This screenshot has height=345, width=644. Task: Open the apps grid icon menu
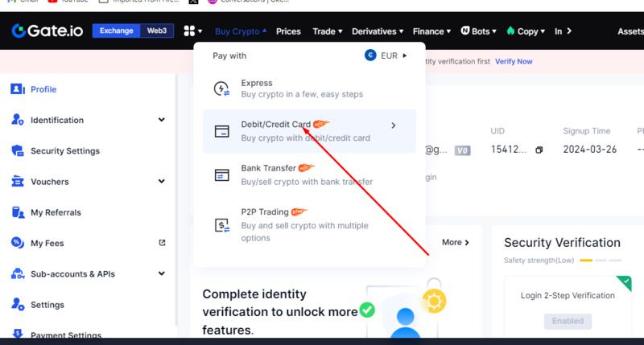tap(192, 31)
